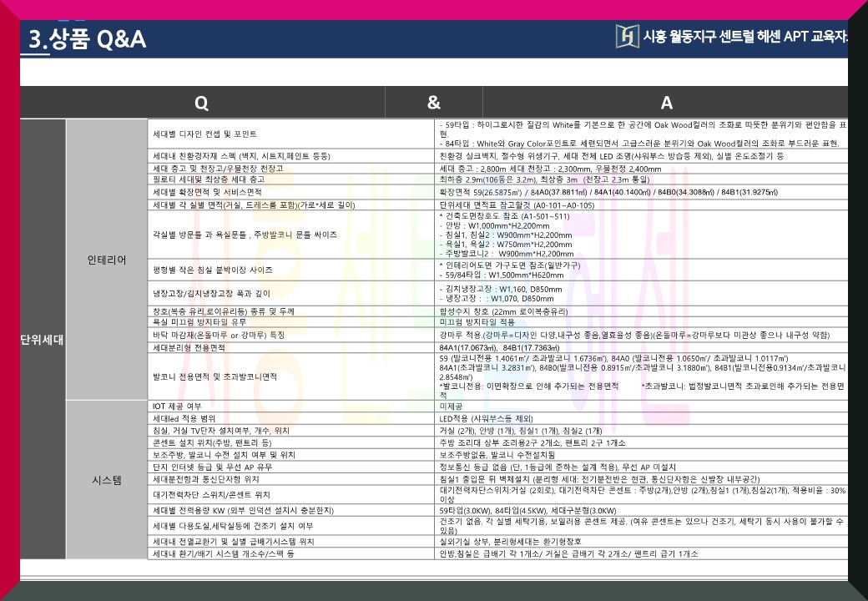Click question '필로티 세대및 최상층 세대 층고'
The height and width of the screenshot is (601, 868).
[209, 179]
